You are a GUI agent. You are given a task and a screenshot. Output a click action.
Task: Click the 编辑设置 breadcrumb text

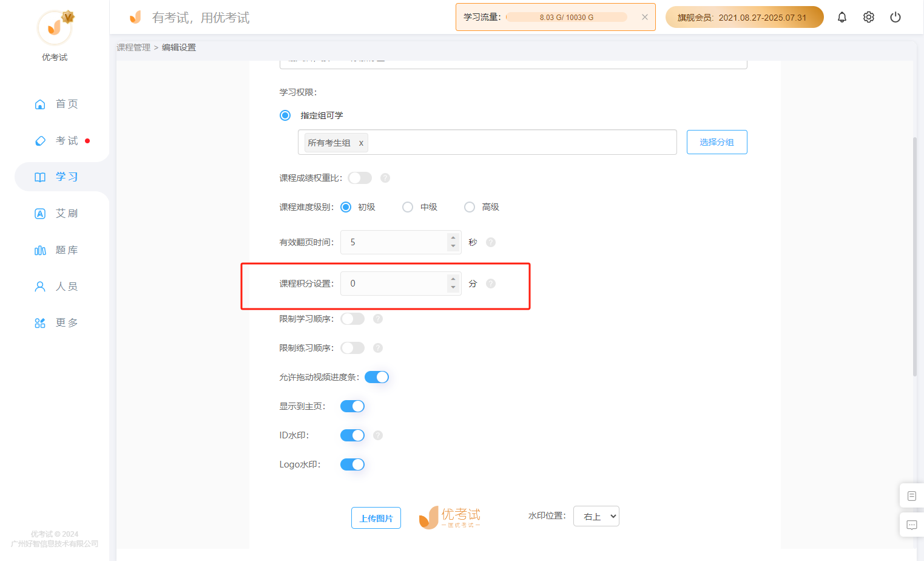pyautogui.click(x=178, y=47)
